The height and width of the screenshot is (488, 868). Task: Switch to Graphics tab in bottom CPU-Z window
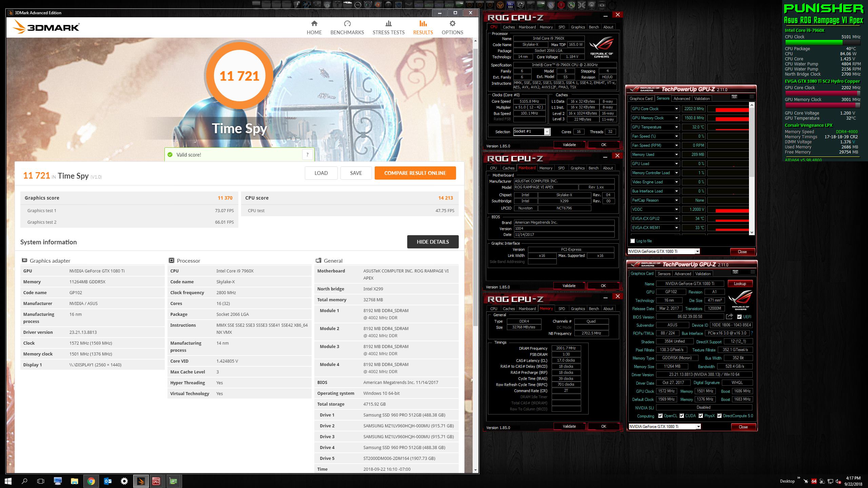(x=578, y=309)
